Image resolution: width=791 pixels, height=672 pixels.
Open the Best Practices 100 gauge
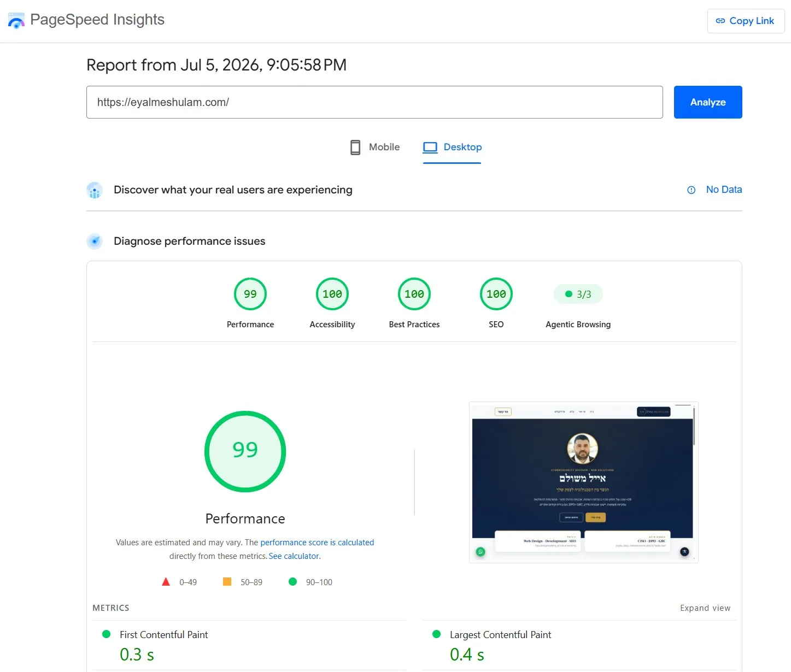[x=414, y=294]
